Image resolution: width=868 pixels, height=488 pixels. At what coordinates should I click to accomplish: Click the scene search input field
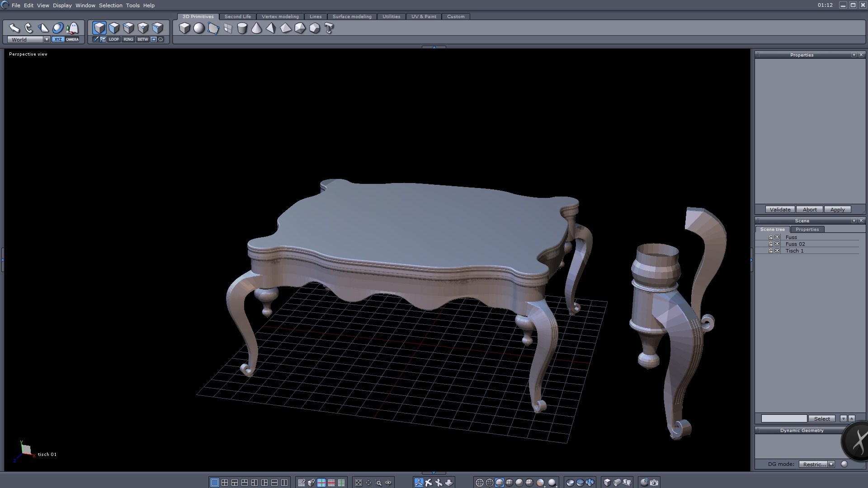point(783,418)
